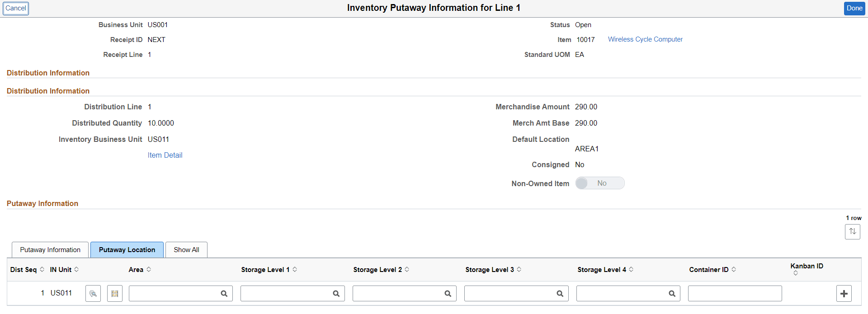Open the Show All tab
The height and width of the screenshot is (314, 868).
pos(186,249)
